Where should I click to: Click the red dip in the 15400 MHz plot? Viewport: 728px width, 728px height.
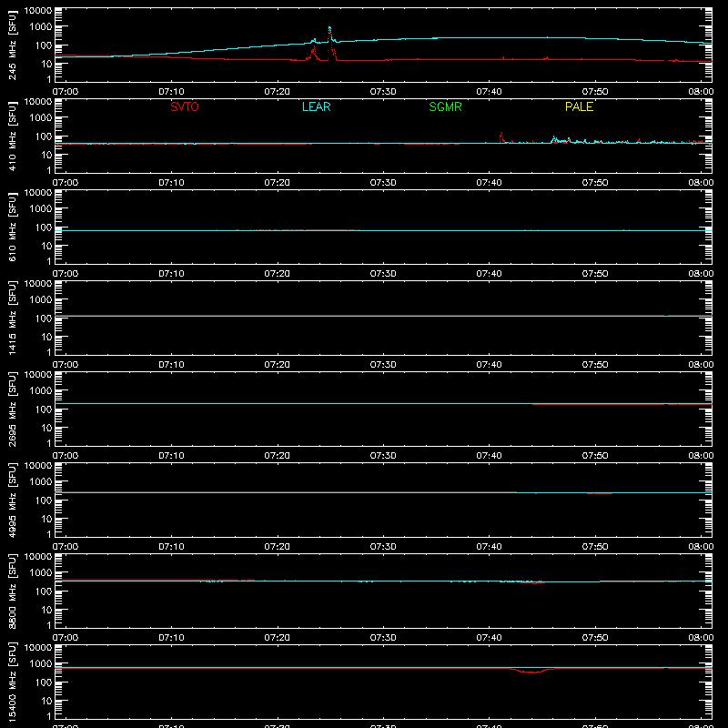533,672
